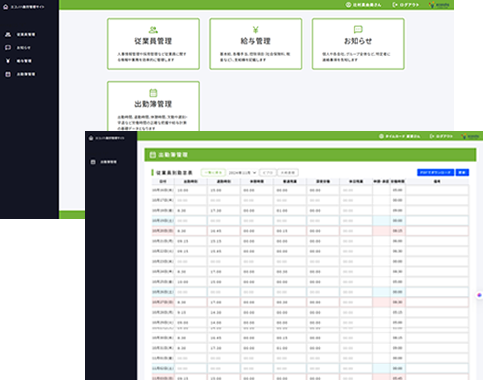Click the remarks field in 10月27日 row
Image resolution: width=483 pixels, height=380 pixels.
click(437, 302)
